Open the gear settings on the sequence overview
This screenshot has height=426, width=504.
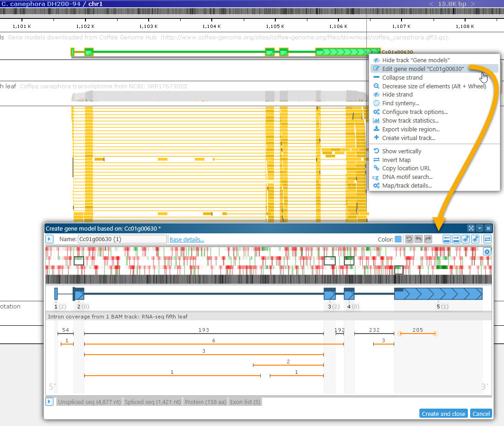(x=487, y=252)
